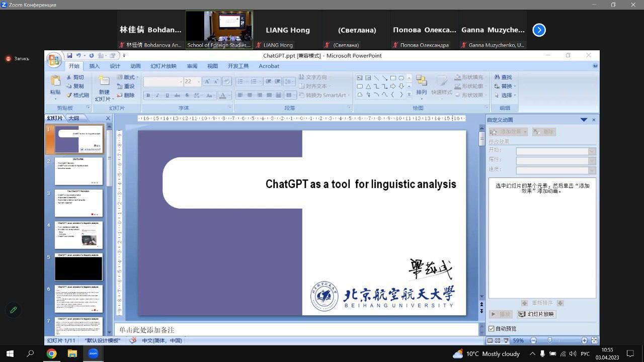Choose the right arrow shape
Screen dimensions: 644x362
(x=393, y=86)
